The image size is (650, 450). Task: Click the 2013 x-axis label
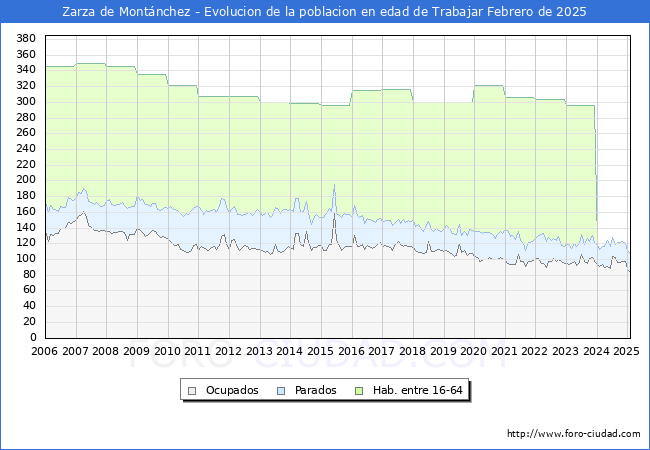pos(260,351)
